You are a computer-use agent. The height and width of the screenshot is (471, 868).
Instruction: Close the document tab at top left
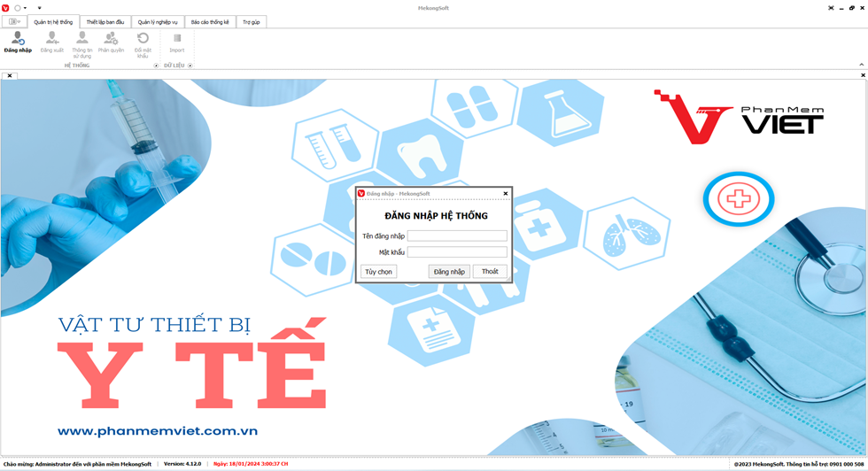tap(10, 76)
